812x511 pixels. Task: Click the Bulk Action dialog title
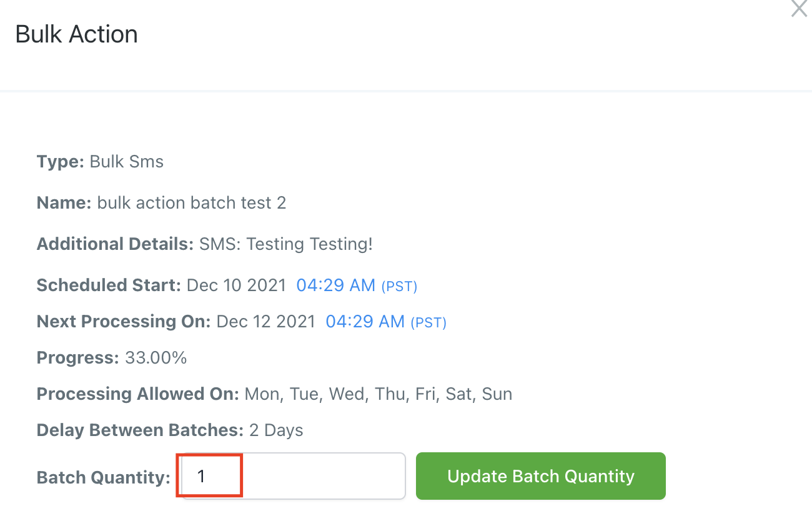(76, 34)
